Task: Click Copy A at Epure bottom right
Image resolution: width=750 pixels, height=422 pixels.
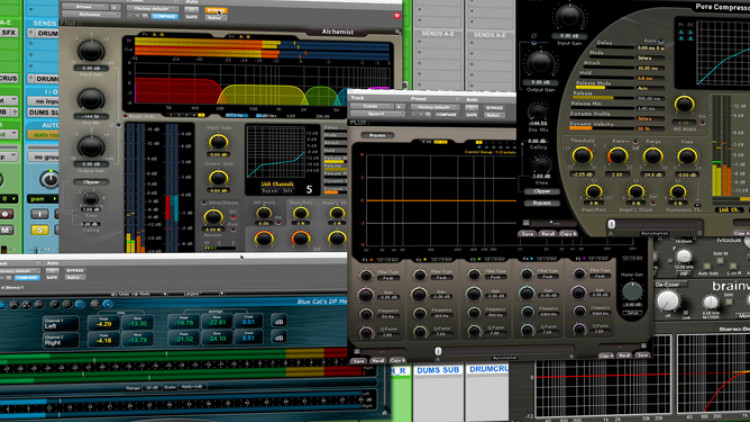Action: tap(606, 356)
